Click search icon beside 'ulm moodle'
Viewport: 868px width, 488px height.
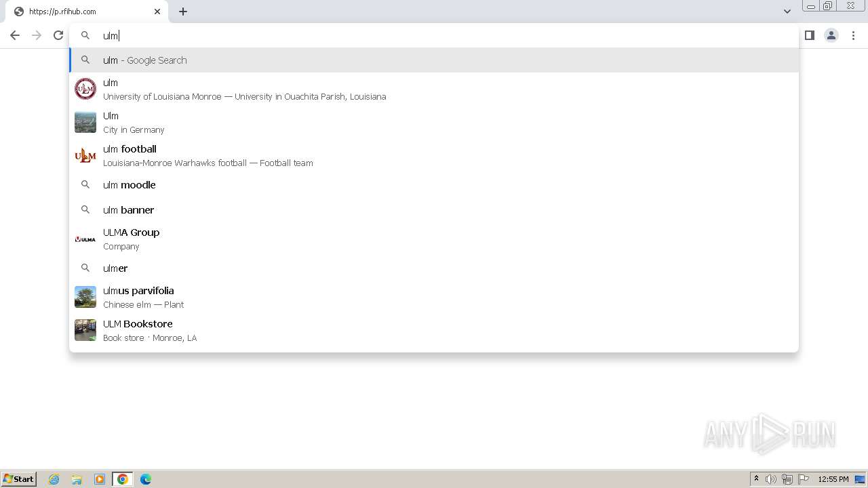(85, 184)
